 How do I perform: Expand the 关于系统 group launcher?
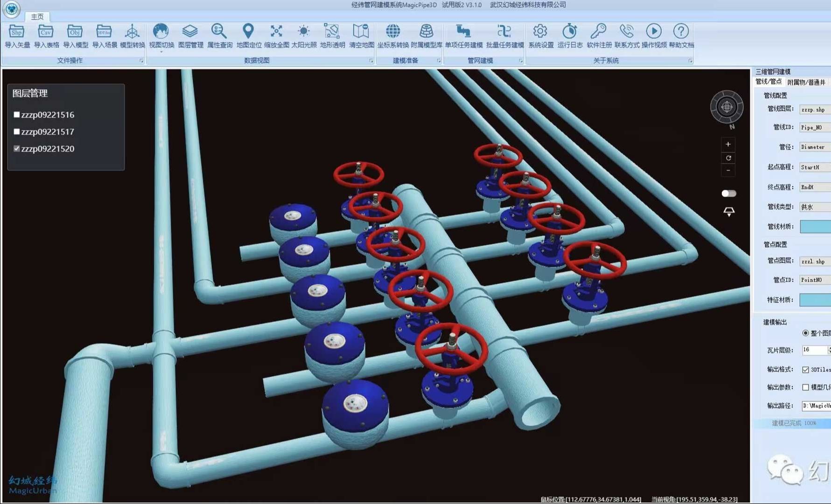click(690, 61)
